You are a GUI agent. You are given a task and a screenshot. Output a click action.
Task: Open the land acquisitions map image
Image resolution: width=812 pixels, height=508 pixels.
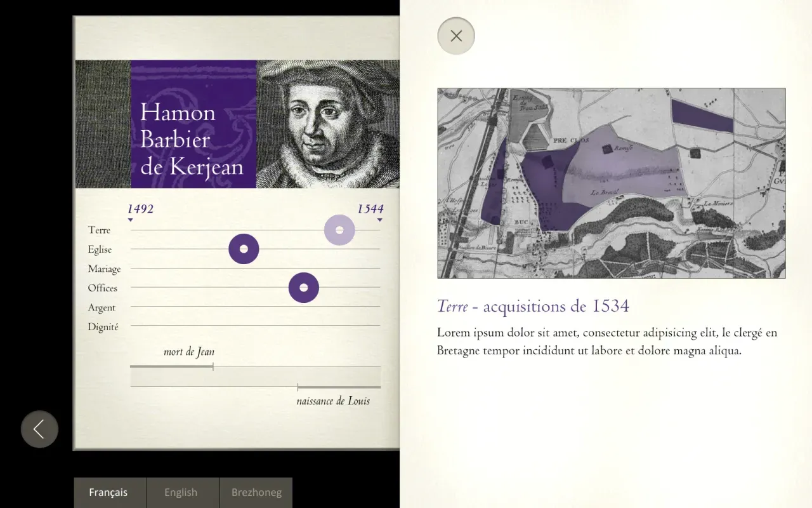point(611,183)
